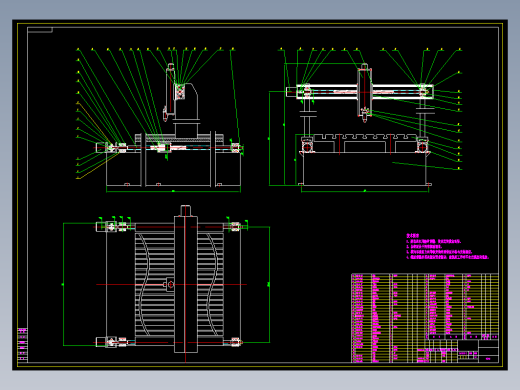Click the bottom-right bearing assembly in plan view
Viewport: 520px width, 390px height.
235,342
